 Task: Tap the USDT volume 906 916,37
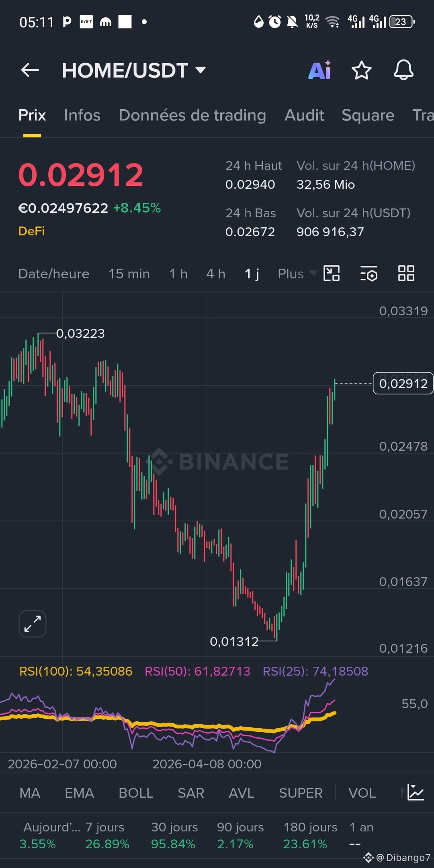point(330,232)
